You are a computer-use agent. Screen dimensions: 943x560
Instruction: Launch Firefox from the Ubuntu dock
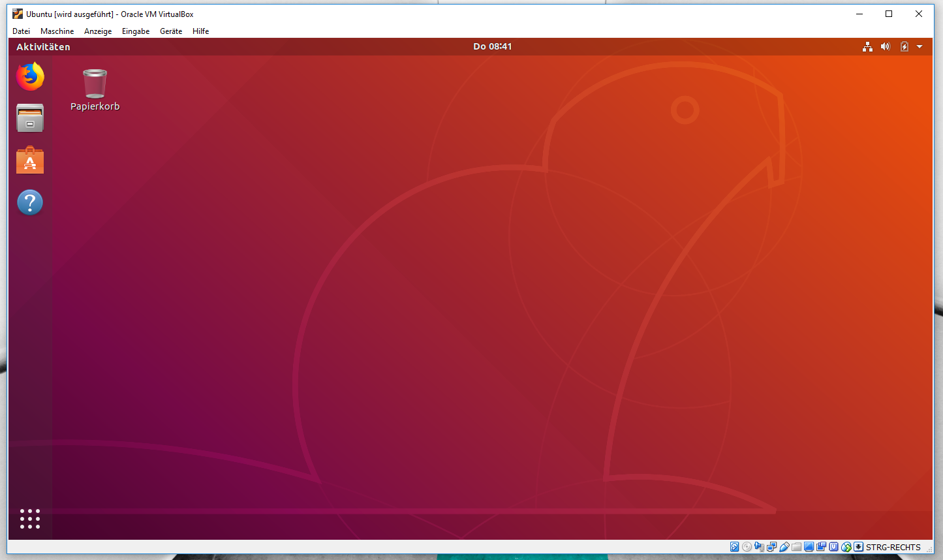coord(30,76)
